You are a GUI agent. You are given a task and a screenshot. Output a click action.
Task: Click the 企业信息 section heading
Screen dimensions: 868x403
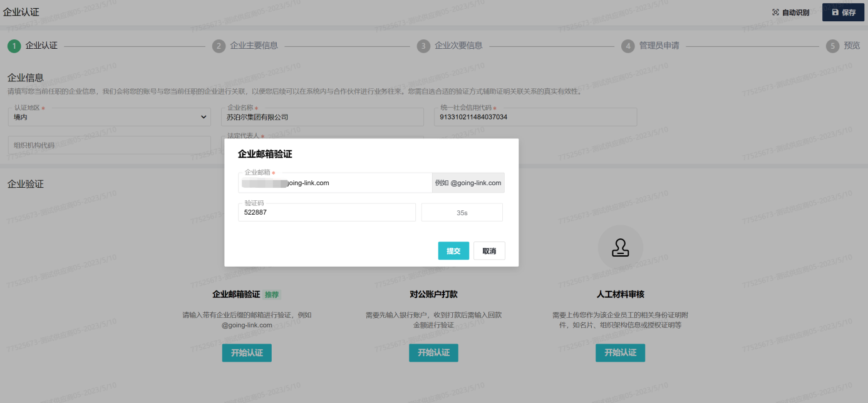25,78
